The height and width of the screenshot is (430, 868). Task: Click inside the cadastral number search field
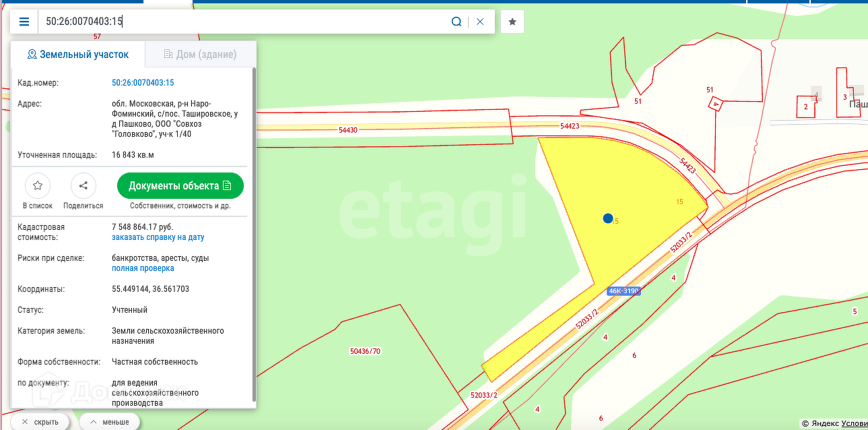tap(242, 22)
